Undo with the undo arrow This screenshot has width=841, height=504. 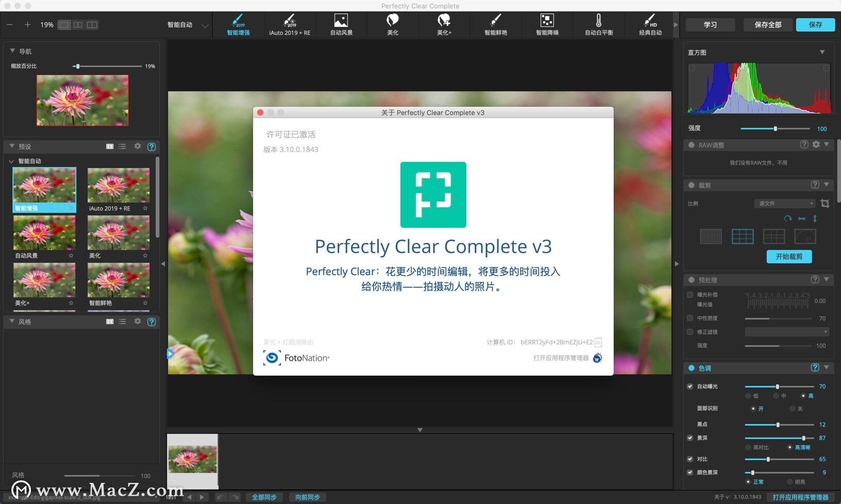click(x=221, y=497)
